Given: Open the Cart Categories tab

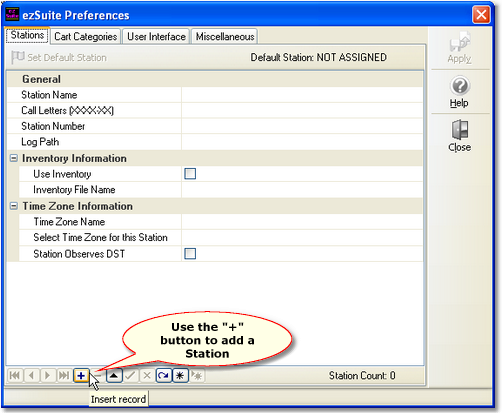Looking at the screenshot, I should tap(85, 36).
